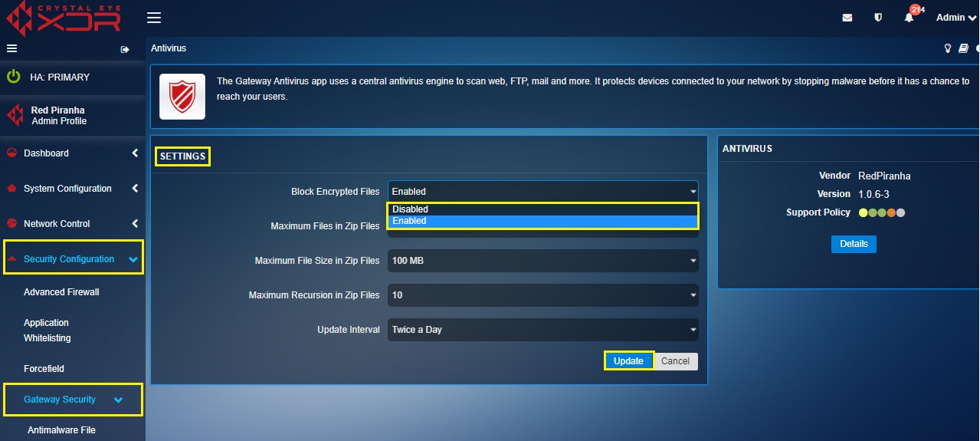Click the orange support policy dot
The width and height of the screenshot is (980, 441).
point(891,212)
